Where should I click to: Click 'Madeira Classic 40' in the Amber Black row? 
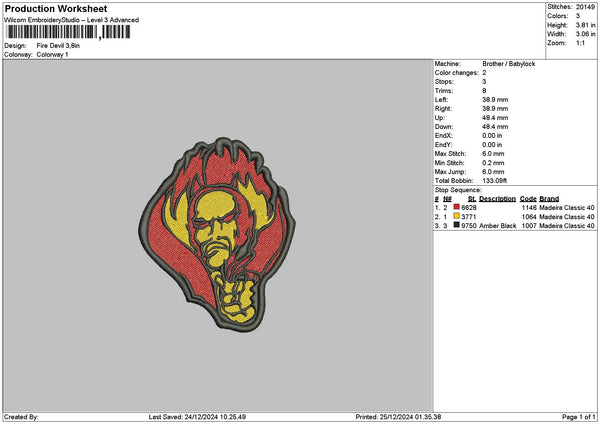click(x=567, y=226)
